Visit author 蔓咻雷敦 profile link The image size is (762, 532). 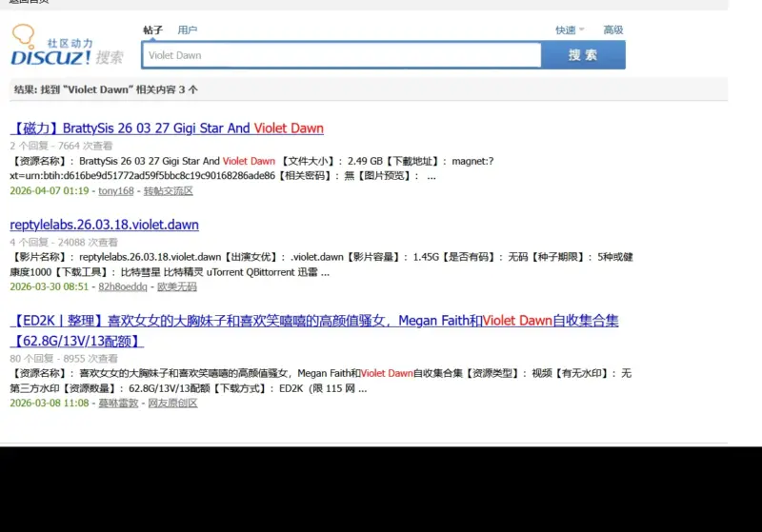(x=118, y=403)
